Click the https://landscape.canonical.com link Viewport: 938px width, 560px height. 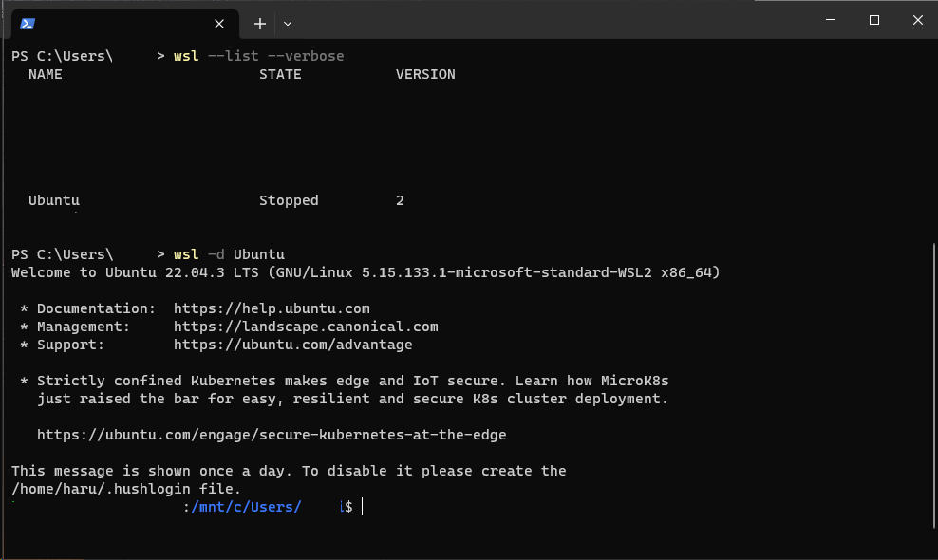coord(306,327)
